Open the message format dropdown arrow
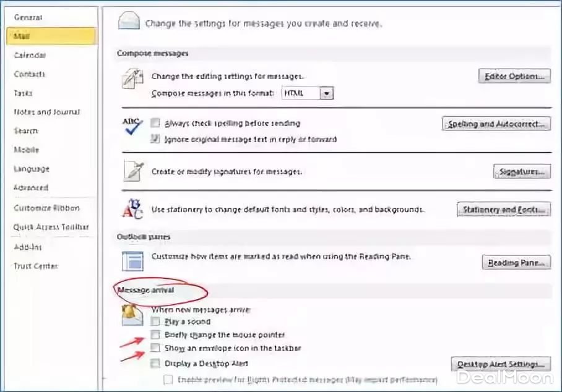Screen dimensions: 562x392 tap(327, 93)
